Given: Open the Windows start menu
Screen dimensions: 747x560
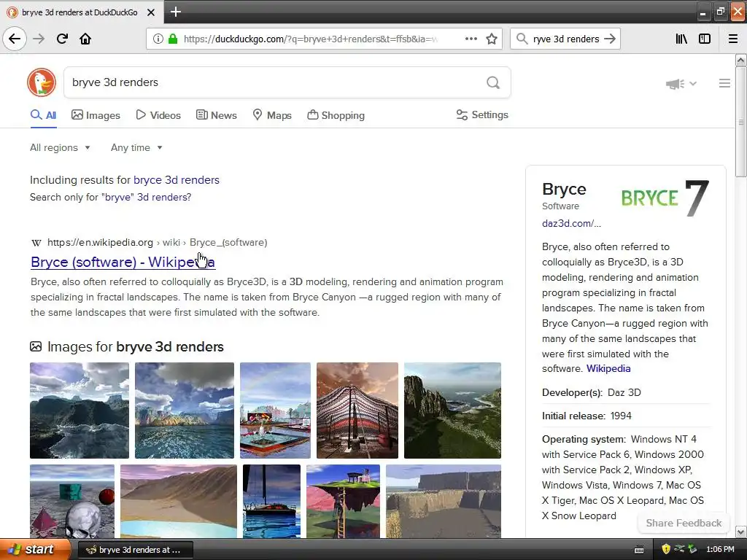Looking at the screenshot, I should [x=35, y=550].
